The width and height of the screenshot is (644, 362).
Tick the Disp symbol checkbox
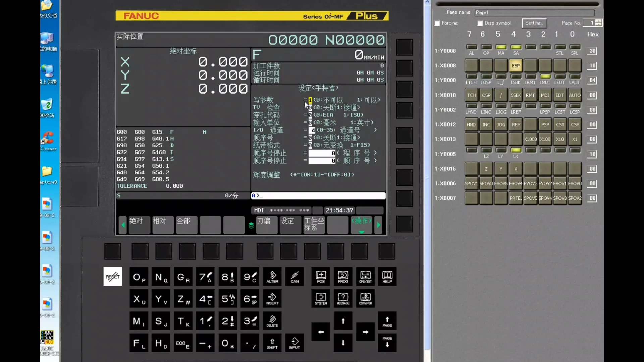(480, 23)
